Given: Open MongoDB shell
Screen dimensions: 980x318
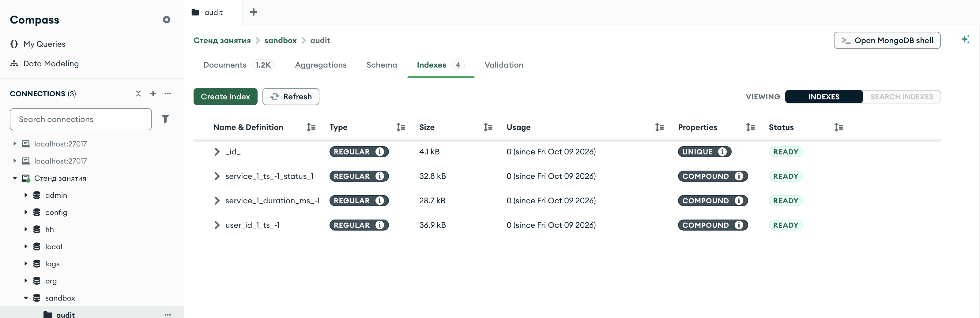Looking at the screenshot, I should (887, 41).
